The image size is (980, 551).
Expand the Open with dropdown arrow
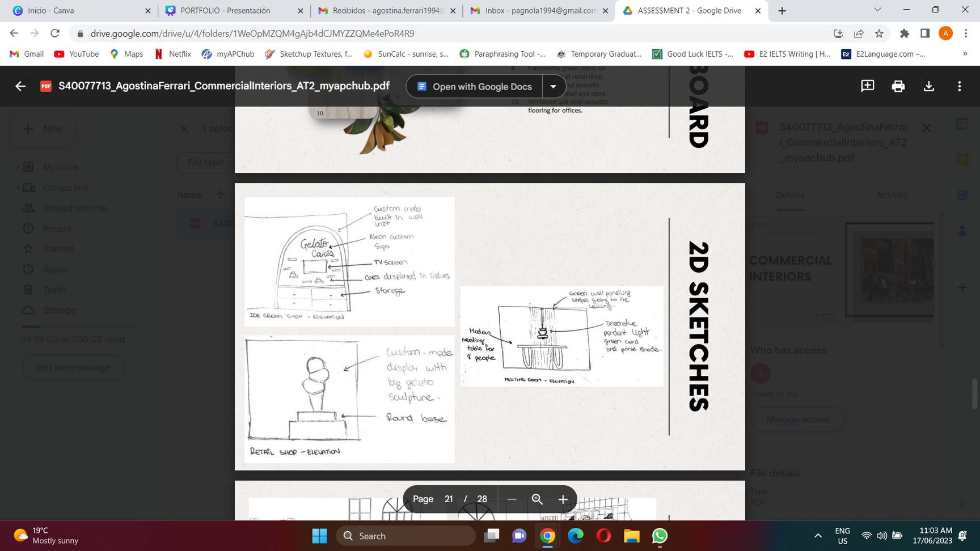click(x=553, y=86)
